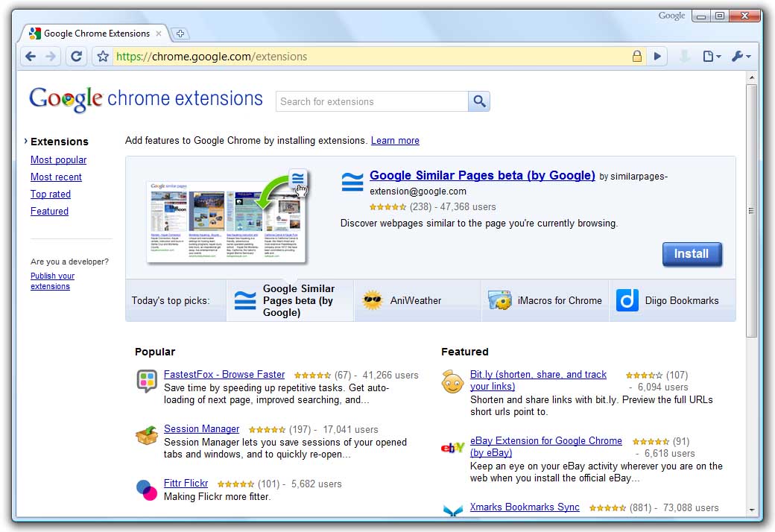
Task: Click the Fittr Flickr circles icon
Action: tap(146, 490)
